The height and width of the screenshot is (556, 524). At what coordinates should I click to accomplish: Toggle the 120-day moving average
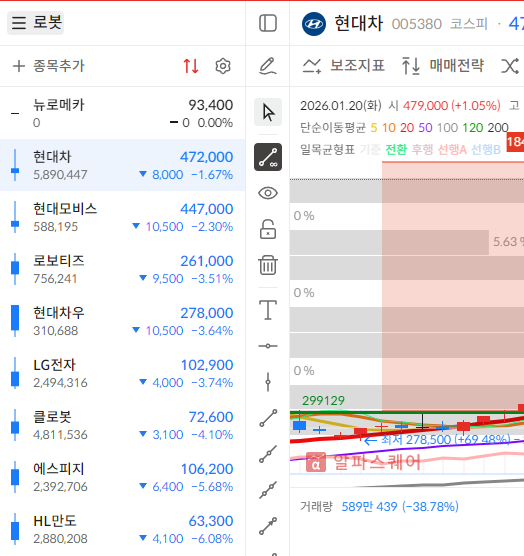coord(473,128)
